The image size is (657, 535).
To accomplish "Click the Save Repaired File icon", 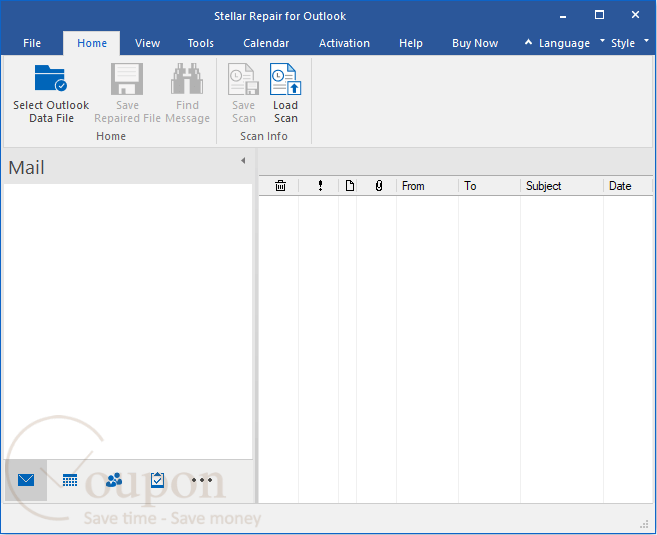I will [127, 79].
